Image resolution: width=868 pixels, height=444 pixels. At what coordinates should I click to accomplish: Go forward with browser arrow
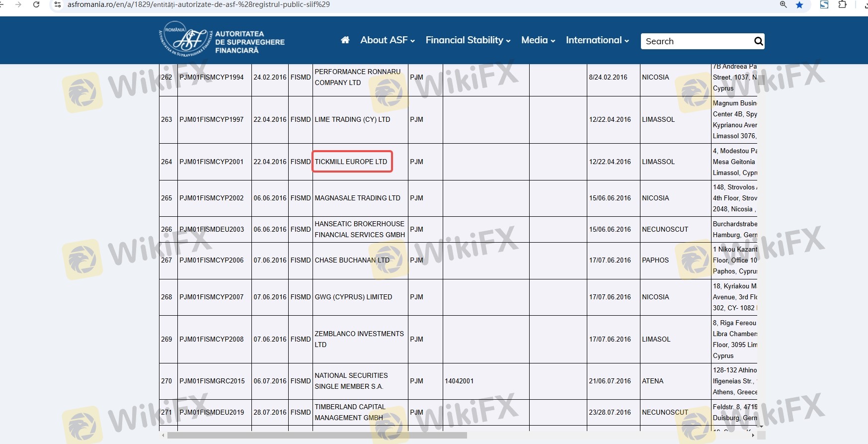click(18, 4)
